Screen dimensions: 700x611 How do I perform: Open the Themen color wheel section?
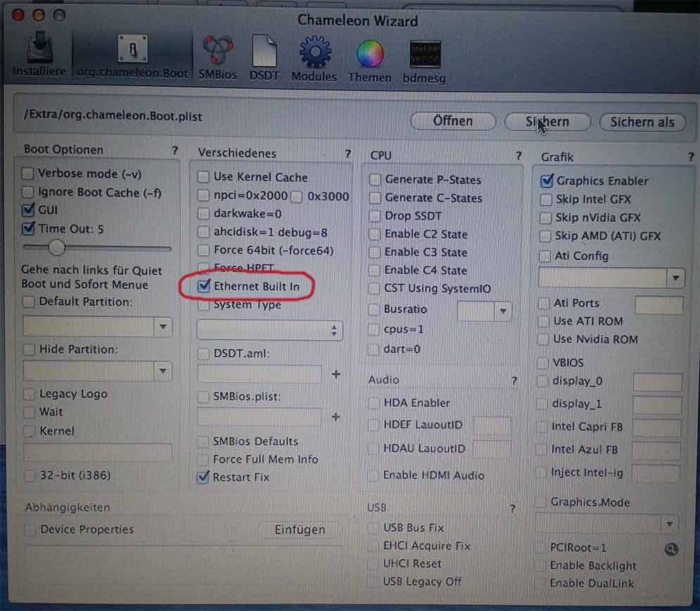coord(369,61)
